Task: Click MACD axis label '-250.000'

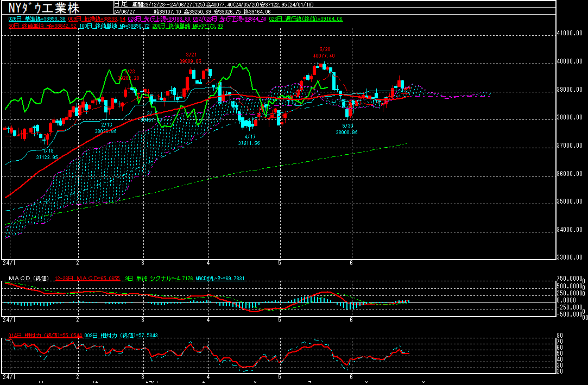Action: click(x=570, y=307)
